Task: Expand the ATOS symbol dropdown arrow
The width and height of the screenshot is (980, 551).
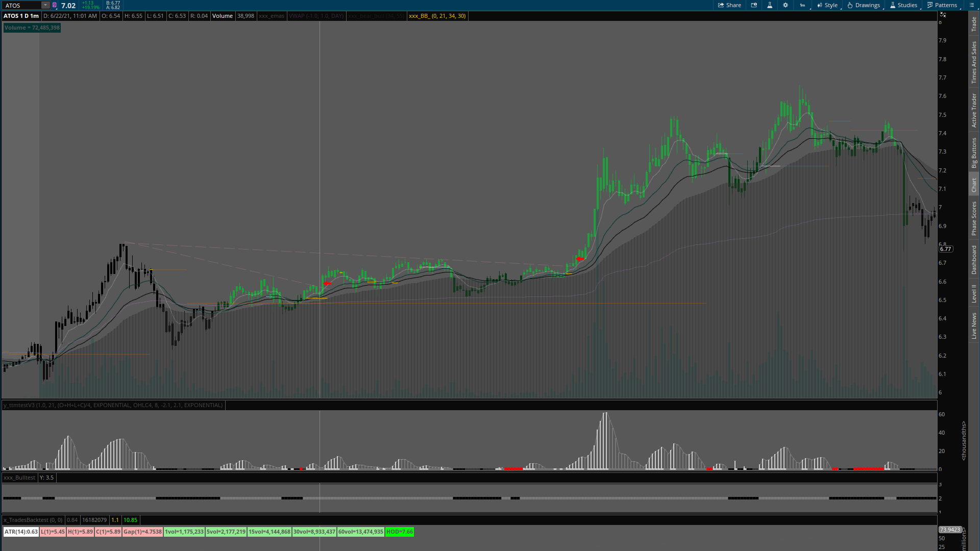Action: tap(45, 5)
